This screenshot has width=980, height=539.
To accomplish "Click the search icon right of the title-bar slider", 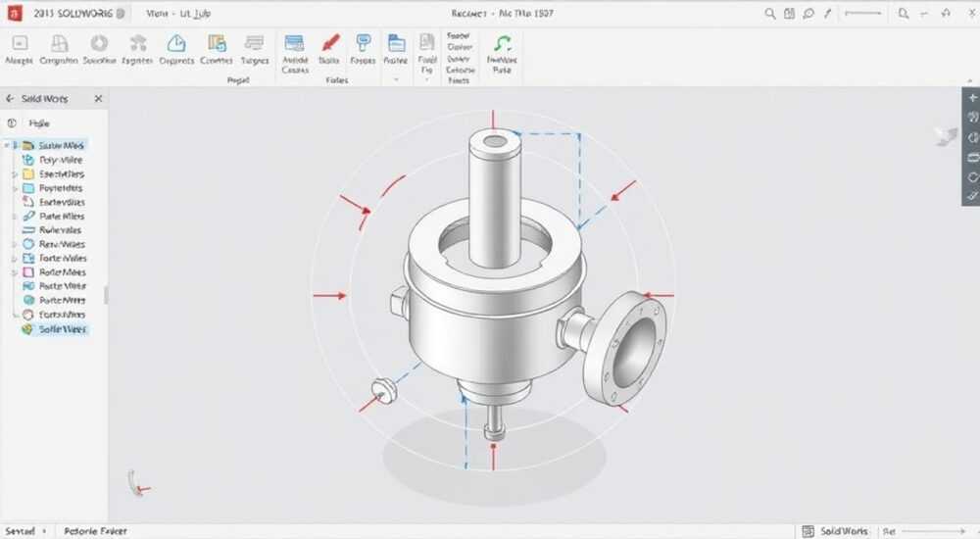I will tap(904, 13).
